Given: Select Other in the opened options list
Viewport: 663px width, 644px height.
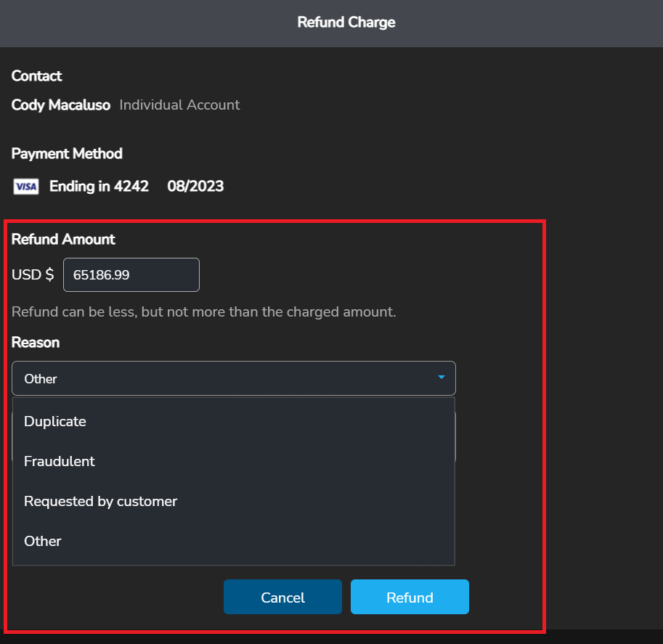Looking at the screenshot, I should pos(43,542).
